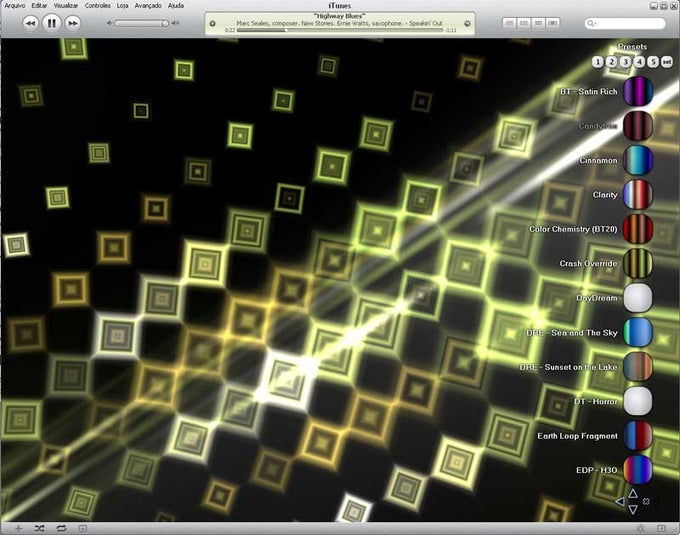Select preset slot 1
This screenshot has height=535, width=680.
coord(598,62)
